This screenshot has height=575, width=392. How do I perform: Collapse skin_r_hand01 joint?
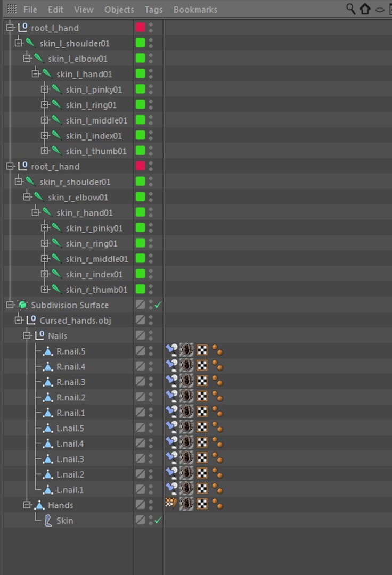point(36,212)
